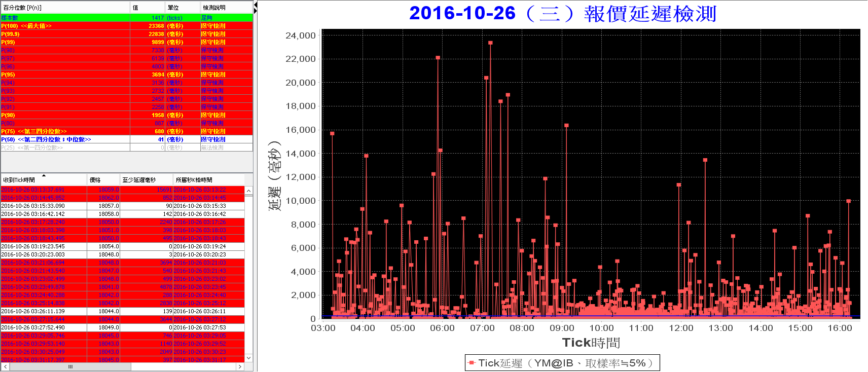Select tick row 03:27:52.490

(123, 327)
